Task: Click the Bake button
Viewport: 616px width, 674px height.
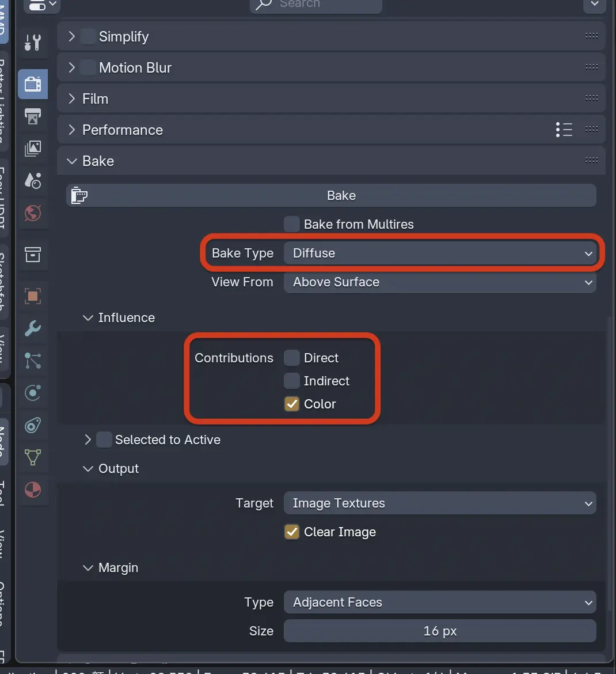Action: point(331,195)
